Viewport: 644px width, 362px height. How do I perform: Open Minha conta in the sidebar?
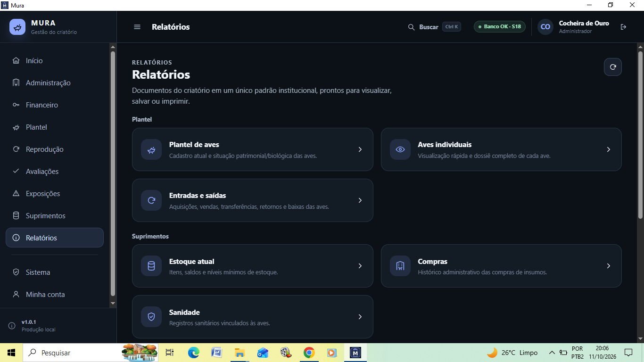(x=55, y=295)
